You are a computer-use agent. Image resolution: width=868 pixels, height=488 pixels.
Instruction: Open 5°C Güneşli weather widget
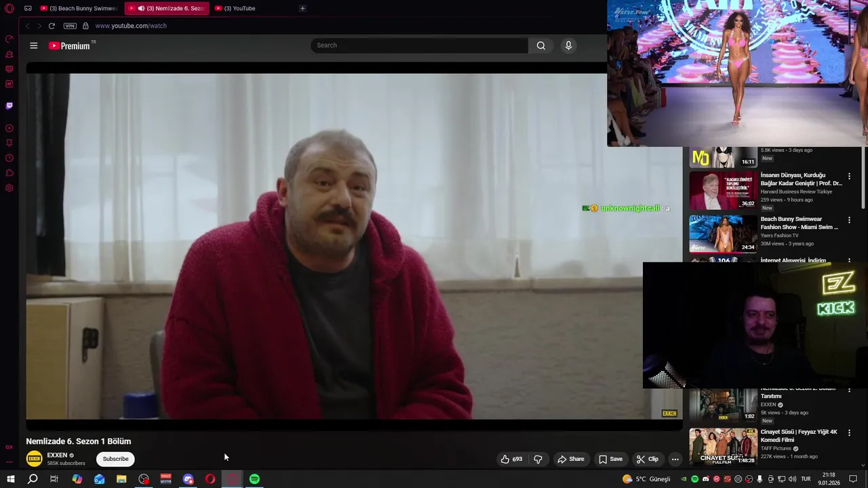(x=646, y=479)
